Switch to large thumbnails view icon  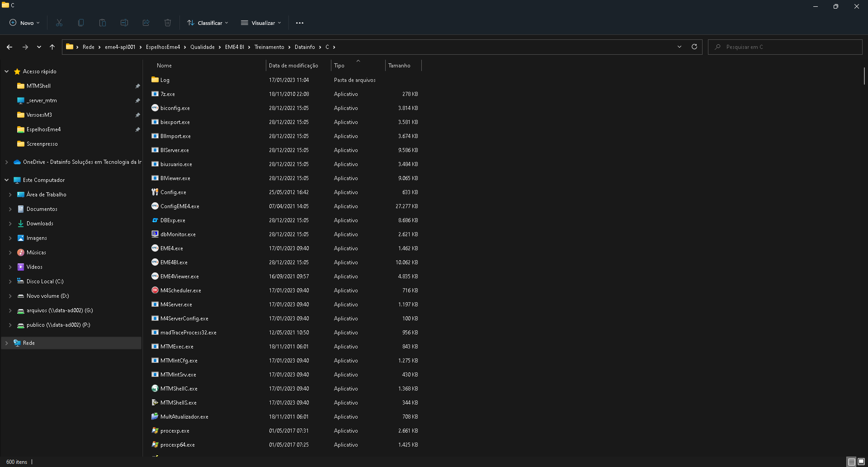pos(861,462)
